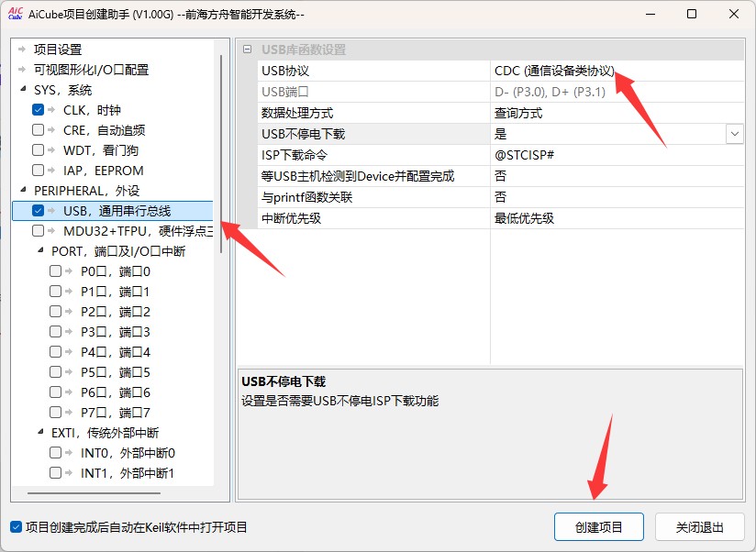Toggle the CLK 时钟 checkbox

pos(39,110)
